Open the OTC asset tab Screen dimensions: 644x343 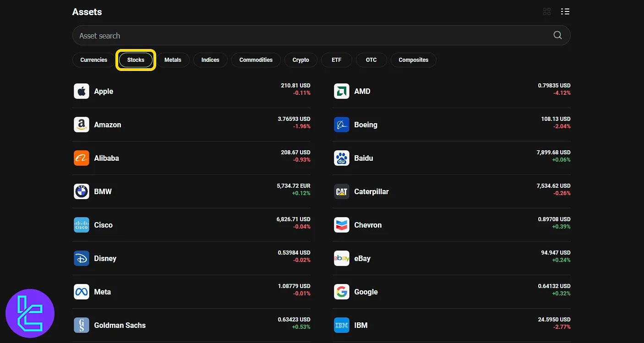[x=371, y=60]
